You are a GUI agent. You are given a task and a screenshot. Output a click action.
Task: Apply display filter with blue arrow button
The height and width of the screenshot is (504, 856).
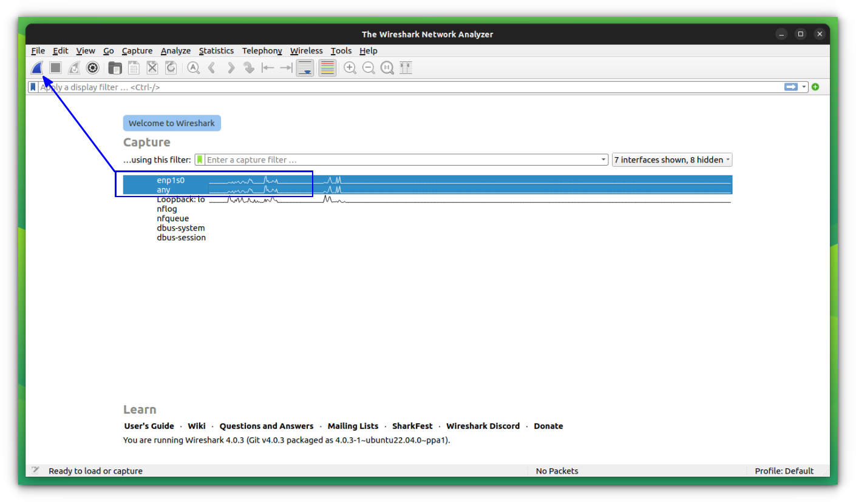[x=791, y=87]
